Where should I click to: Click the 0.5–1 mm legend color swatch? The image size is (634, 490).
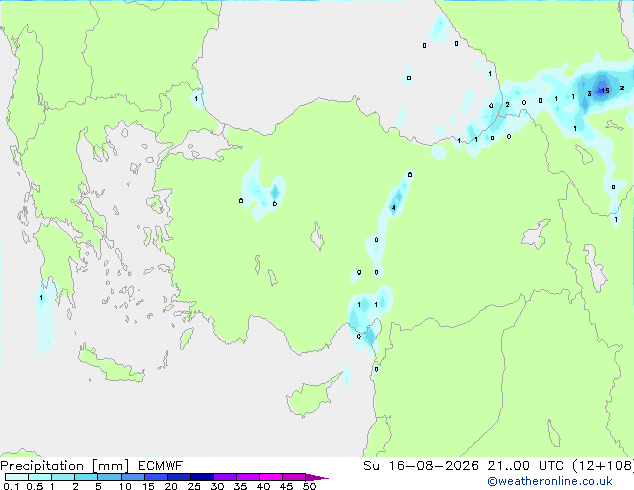click(40, 477)
